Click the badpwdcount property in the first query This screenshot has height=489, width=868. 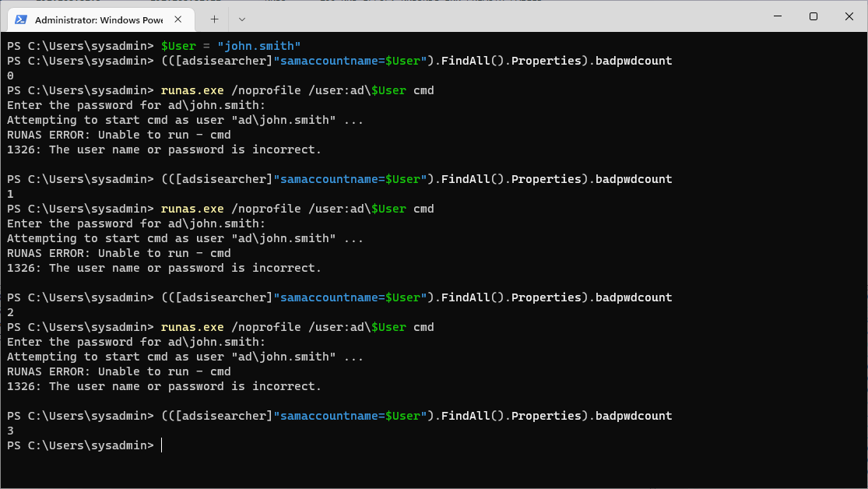click(631, 61)
